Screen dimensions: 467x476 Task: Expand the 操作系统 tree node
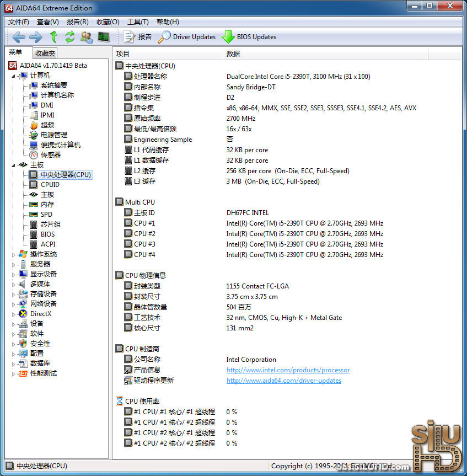click(x=13, y=255)
